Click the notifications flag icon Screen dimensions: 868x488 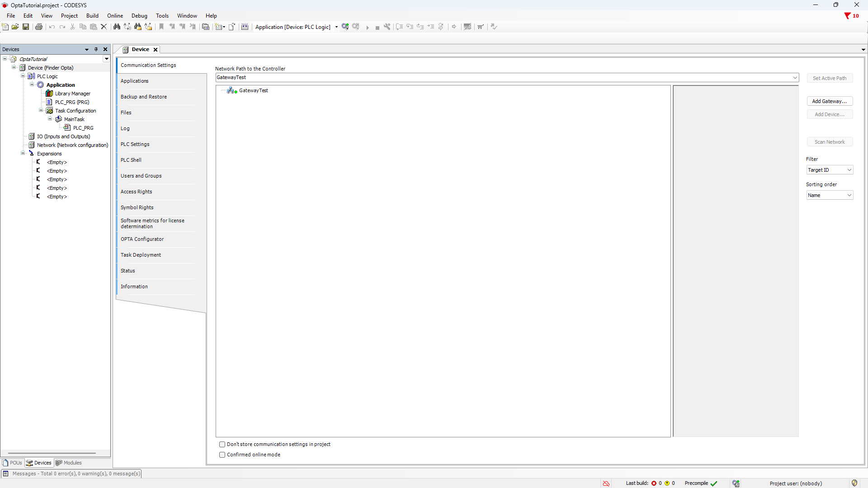[847, 16]
